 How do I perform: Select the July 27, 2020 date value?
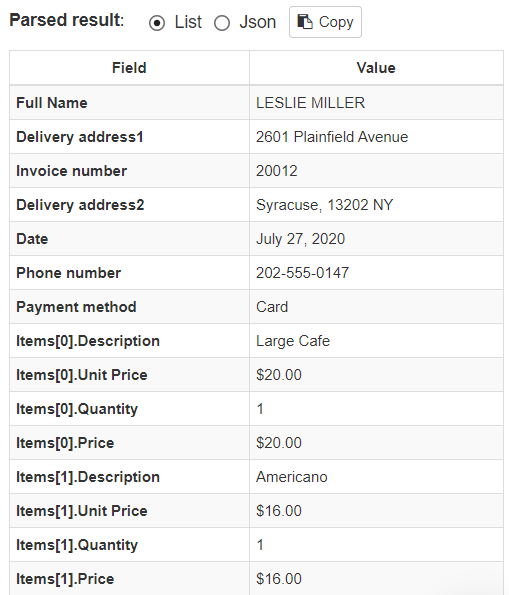300,239
